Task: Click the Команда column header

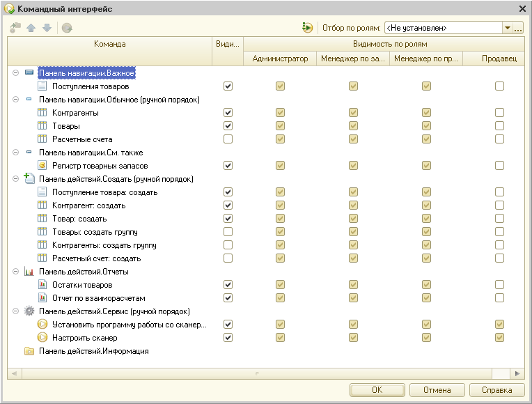Action: point(109,51)
